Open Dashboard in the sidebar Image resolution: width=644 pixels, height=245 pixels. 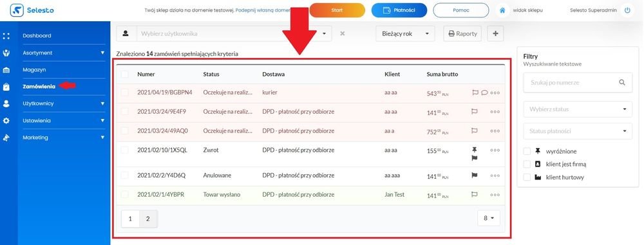(x=37, y=36)
